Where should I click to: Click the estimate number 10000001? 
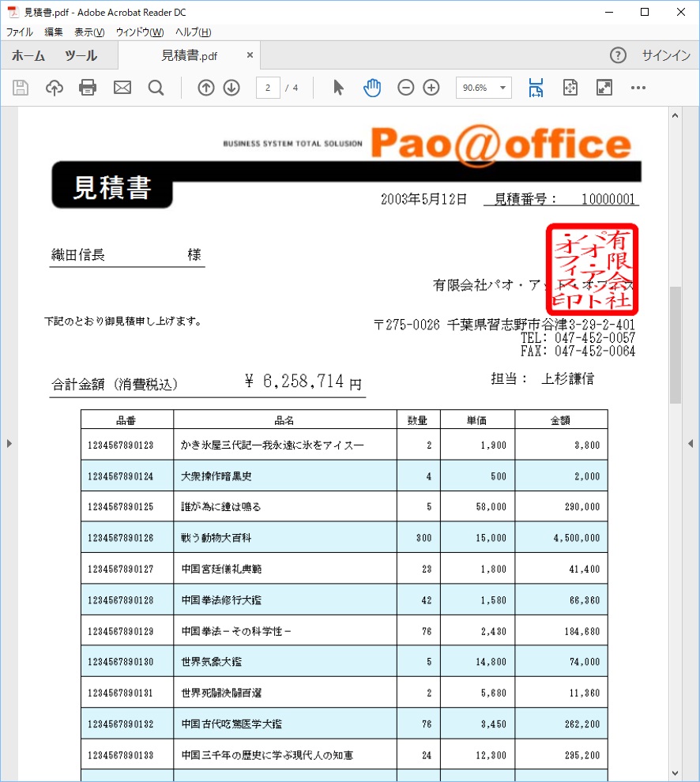pos(608,199)
